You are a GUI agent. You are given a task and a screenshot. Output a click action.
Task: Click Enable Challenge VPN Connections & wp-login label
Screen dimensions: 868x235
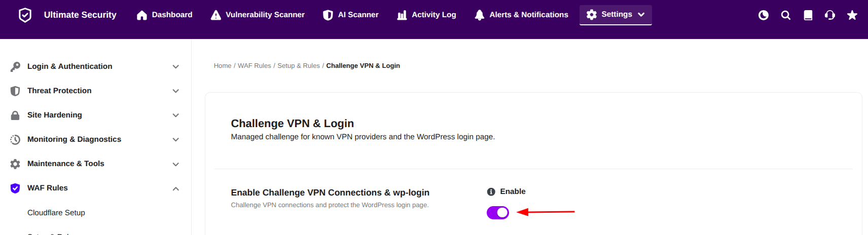330,192
